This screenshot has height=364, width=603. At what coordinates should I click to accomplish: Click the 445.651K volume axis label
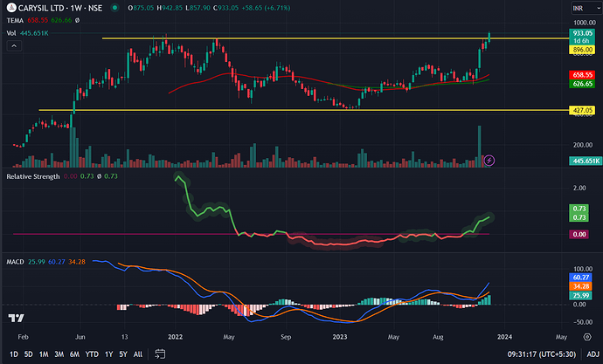[586, 161]
